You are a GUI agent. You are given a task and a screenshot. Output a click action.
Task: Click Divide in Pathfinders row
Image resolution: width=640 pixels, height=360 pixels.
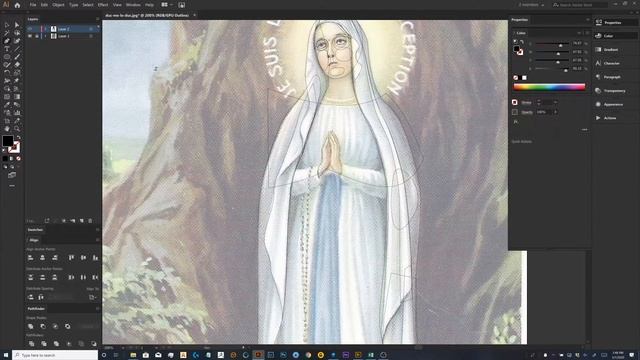31,344
